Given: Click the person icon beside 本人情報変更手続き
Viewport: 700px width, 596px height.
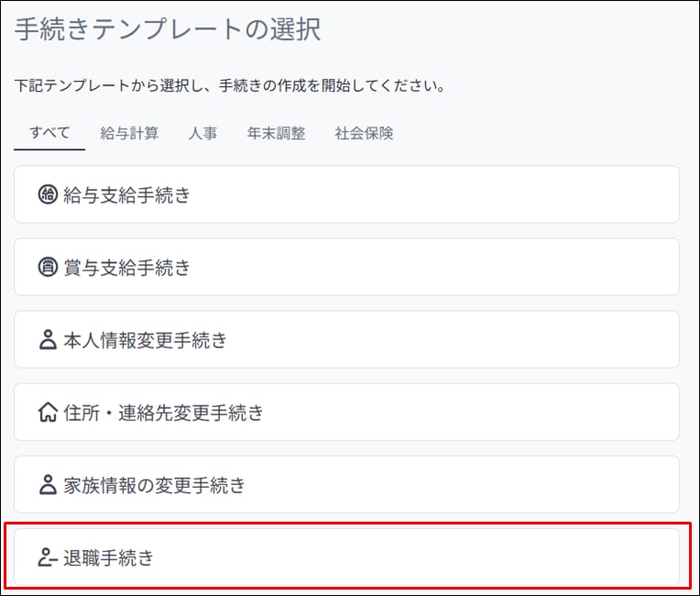Looking at the screenshot, I should (48, 340).
